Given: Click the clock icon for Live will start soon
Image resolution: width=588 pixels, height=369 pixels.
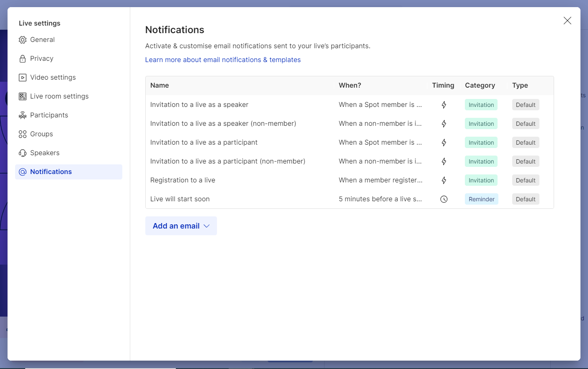Looking at the screenshot, I should point(444,199).
